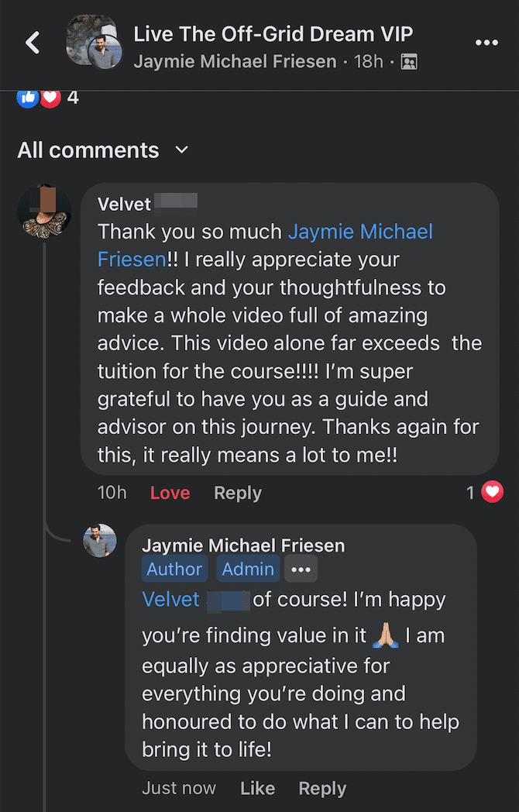Open the badge overflow dots next to Admin

tap(301, 569)
